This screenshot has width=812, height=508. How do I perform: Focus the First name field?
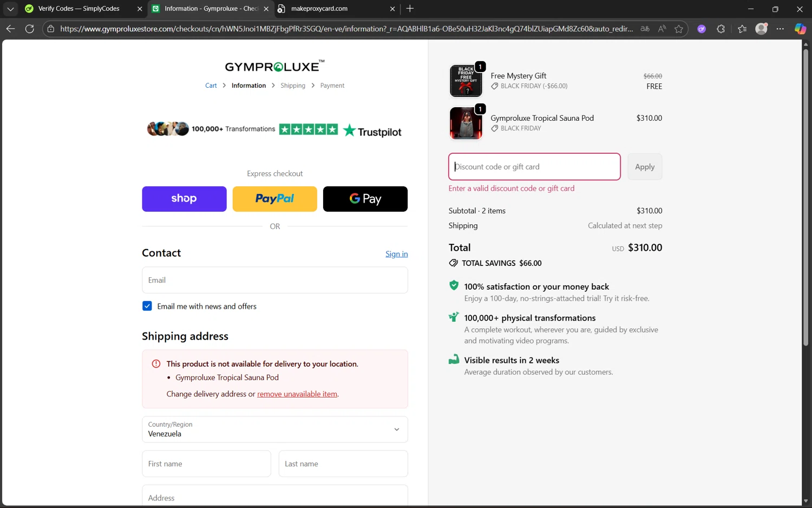tap(206, 464)
